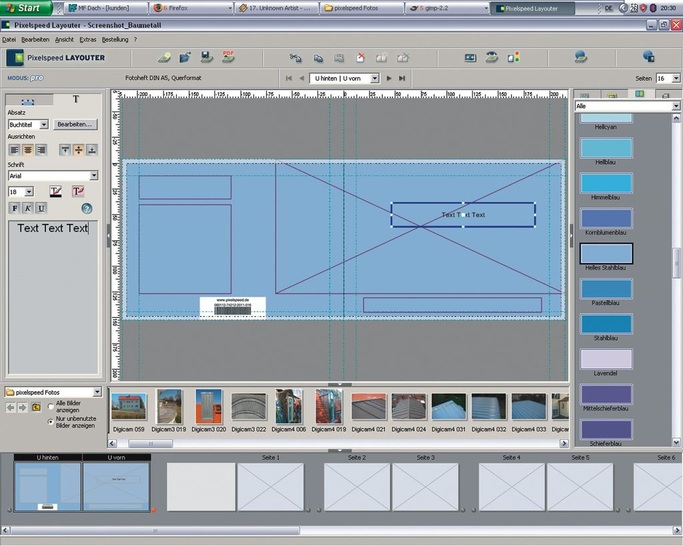Open the Arial font dropdown
The height and width of the screenshot is (546, 683).
click(93, 176)
